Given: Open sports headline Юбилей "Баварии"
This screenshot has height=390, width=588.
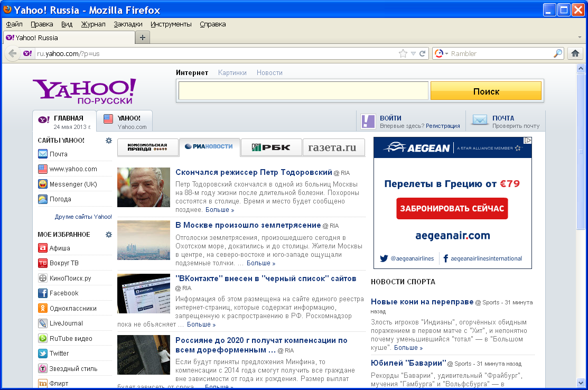Looking at the screenshot, I should [x=409, y=363].
